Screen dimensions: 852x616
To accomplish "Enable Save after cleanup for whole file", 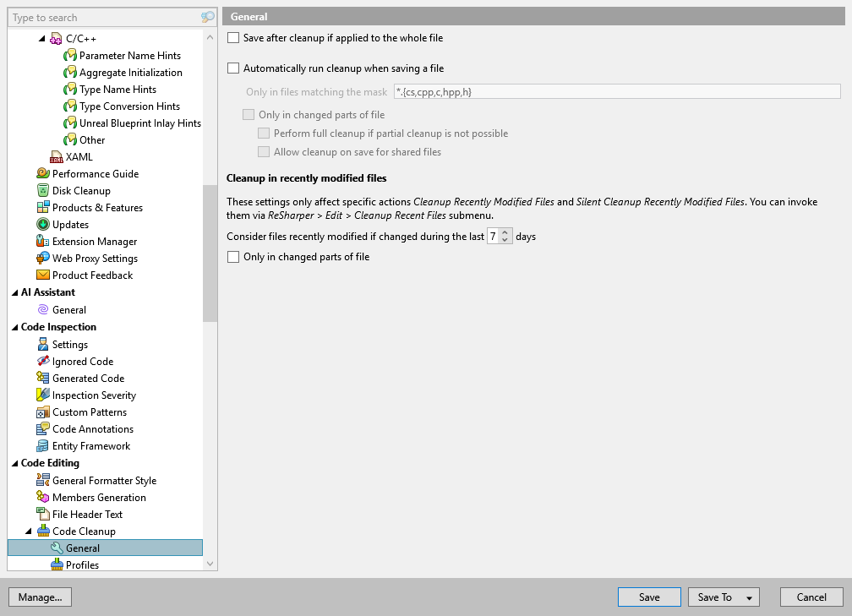I will pyautogui.click(x=233, y=38).
